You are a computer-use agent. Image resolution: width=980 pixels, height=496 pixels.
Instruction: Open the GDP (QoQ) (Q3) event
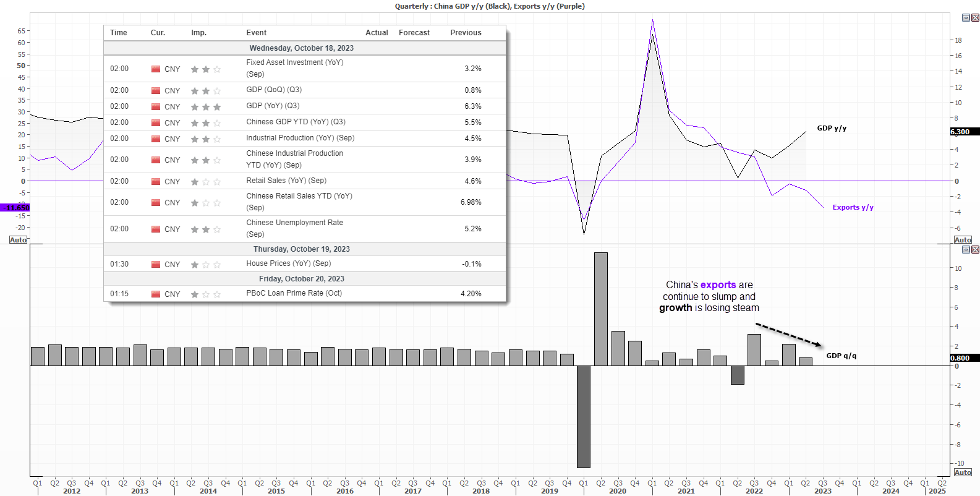coord(274,90)
